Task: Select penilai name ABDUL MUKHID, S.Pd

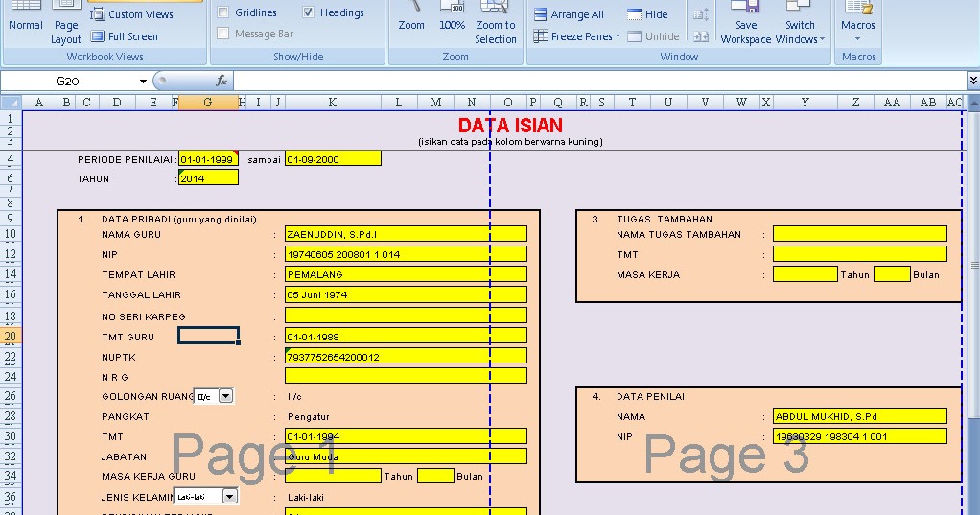Action: coord(859,416)
